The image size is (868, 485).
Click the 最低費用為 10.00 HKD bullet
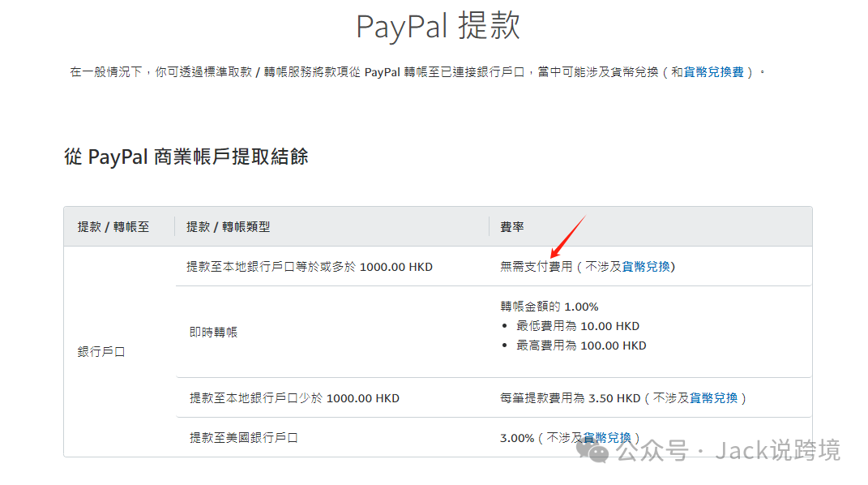pyautogui.click(x=577, y=326)
